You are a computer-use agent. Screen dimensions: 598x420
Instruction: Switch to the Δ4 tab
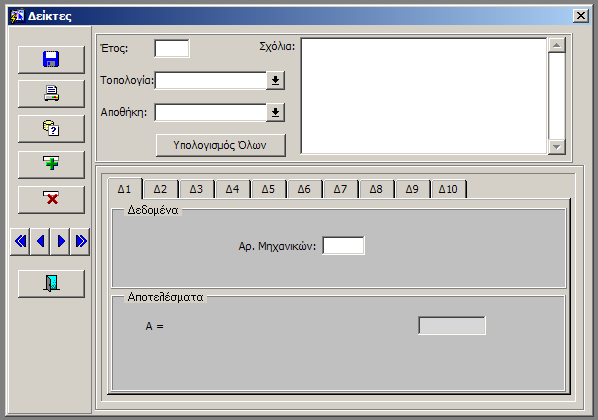(x=232, y=189)
